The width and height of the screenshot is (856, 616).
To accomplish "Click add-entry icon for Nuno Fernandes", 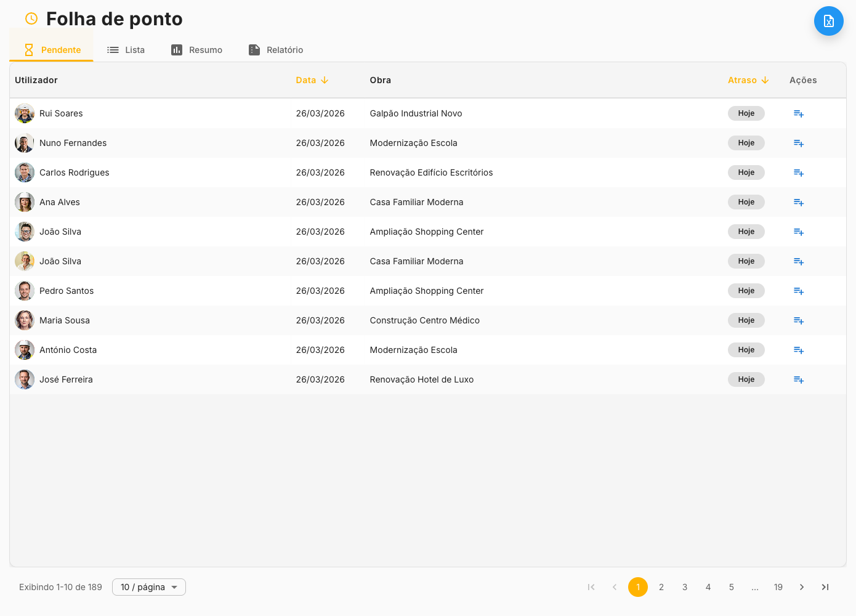I will click(798, 143).
